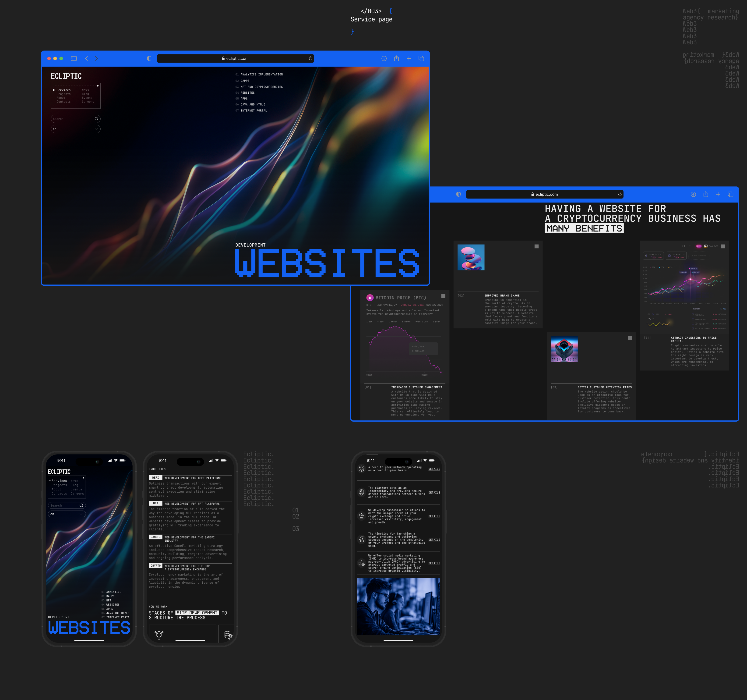Click the search magnifier icon on the desktop Ecliptic page
The height and width of the screenshot is (700, 747).
97,119
